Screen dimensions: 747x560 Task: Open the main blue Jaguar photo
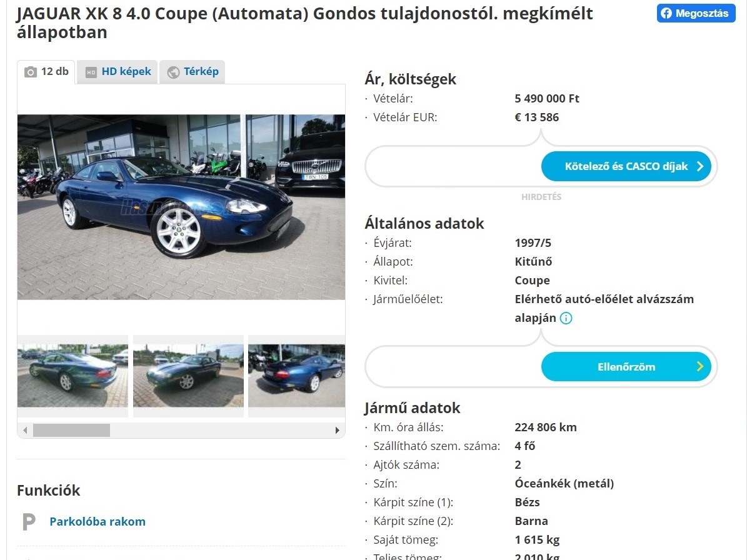pyautogui.click(x=181, y=207)
